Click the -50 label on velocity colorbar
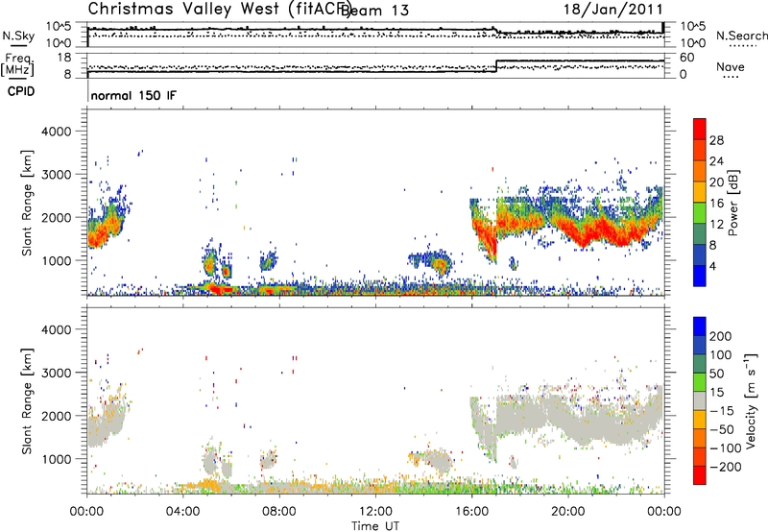The width and height of the screenshot is (768, 532). pos(722,429)
